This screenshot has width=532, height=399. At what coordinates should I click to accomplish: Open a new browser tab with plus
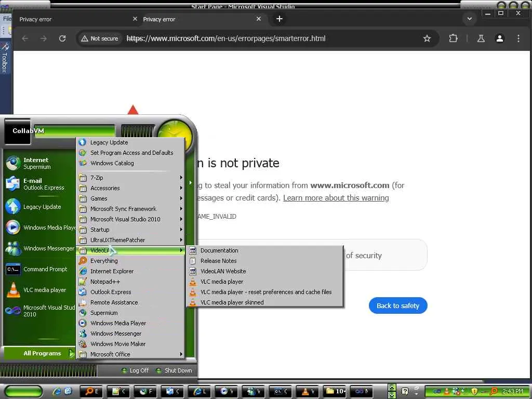point(279,19)
